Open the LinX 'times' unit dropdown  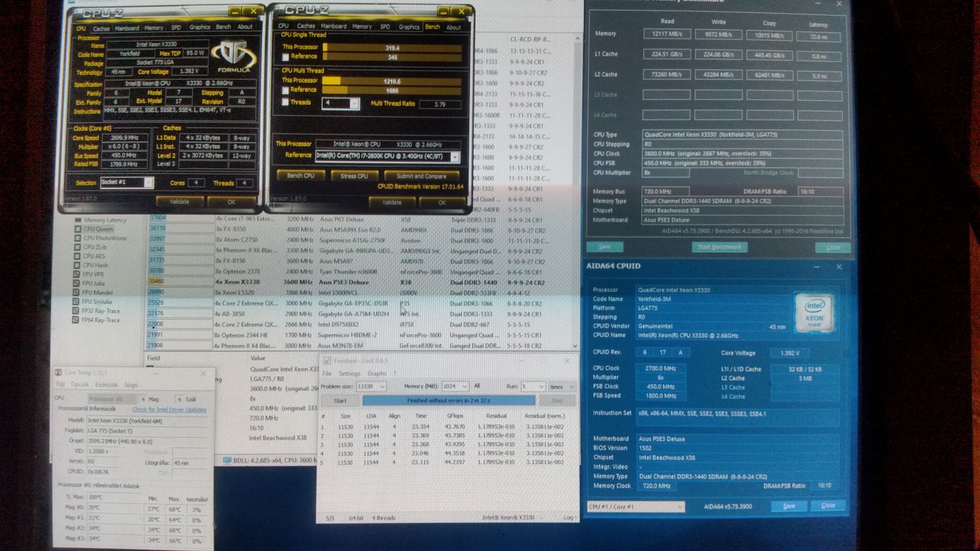tap(572, 386)
